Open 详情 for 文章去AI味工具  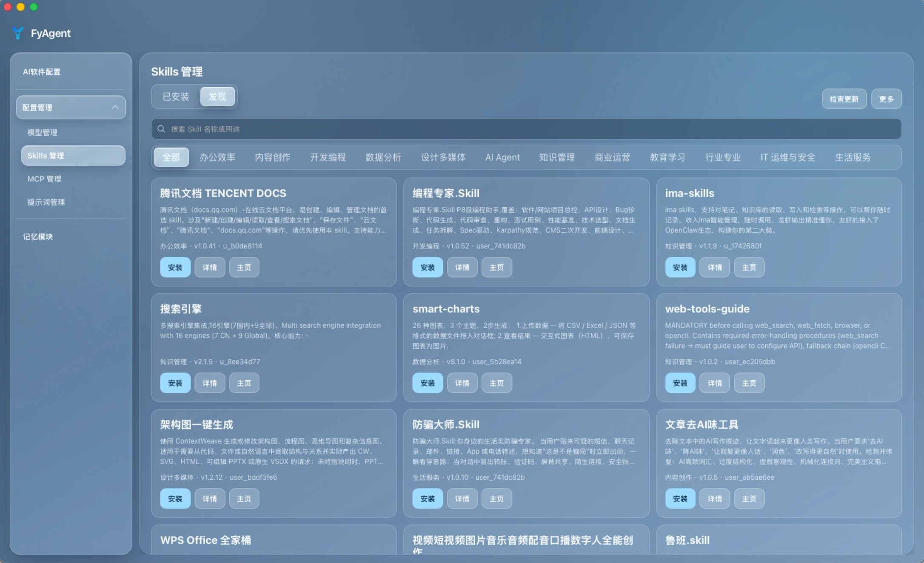pyautogui.click(x=715, y=499)
